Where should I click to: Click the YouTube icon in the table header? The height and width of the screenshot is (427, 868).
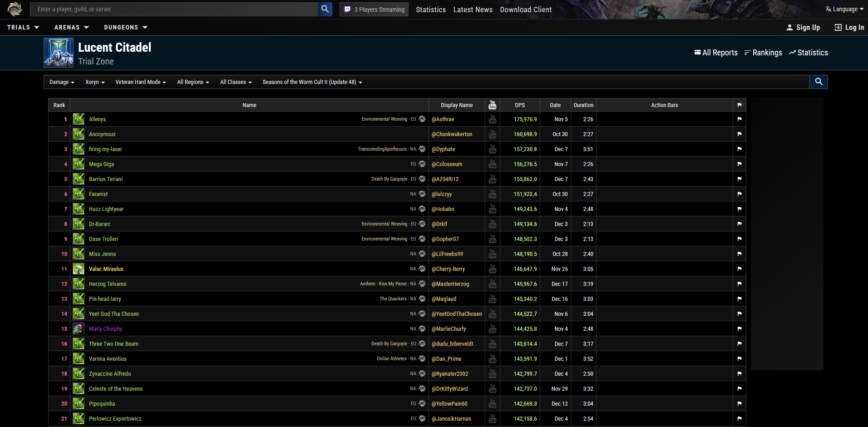coord(493,105)
